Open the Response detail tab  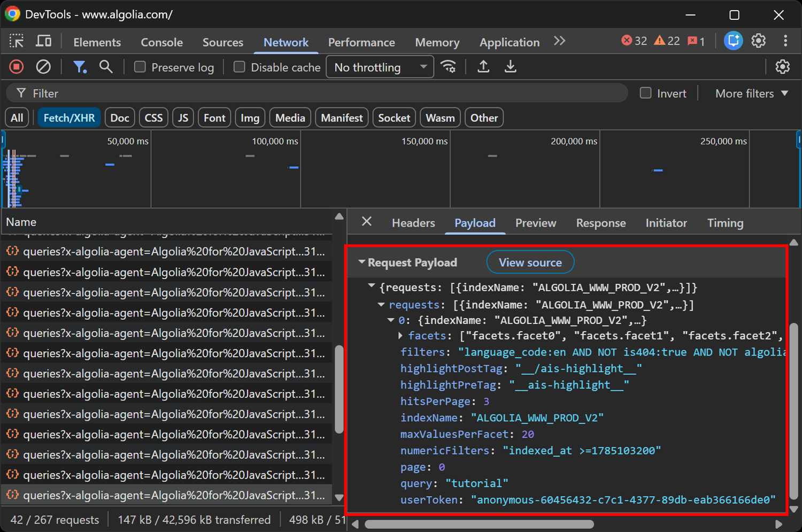click(601, 222)
